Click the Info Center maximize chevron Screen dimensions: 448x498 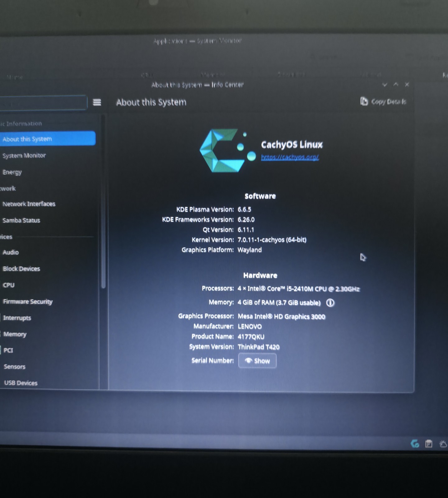tap(396, 84)
